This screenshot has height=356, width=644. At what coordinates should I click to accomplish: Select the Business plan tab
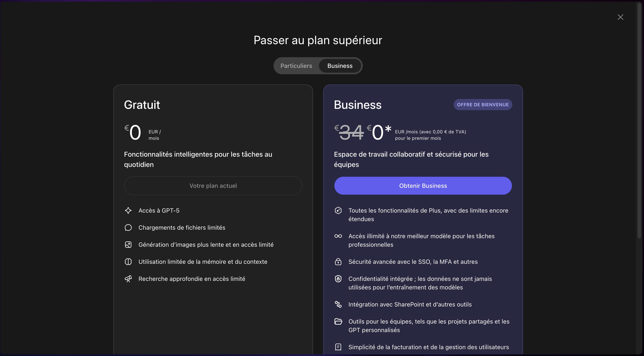pos(340,66)
